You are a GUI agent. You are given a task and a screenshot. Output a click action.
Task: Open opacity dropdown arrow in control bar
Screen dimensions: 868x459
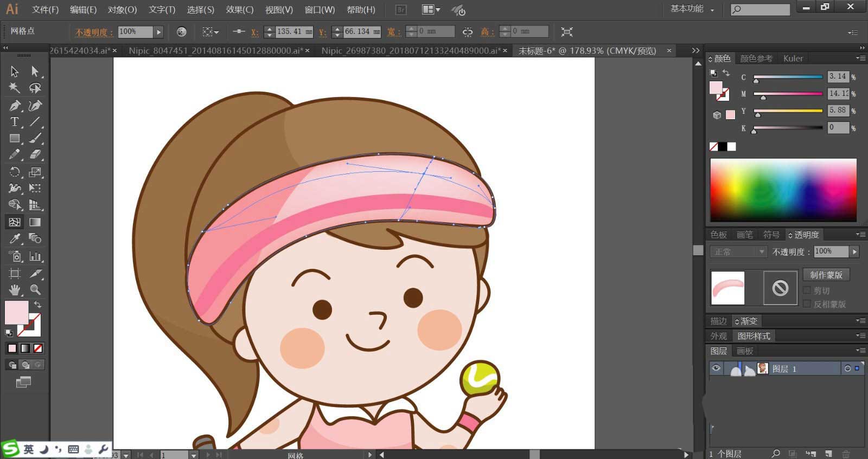click(x=158, y=32)
